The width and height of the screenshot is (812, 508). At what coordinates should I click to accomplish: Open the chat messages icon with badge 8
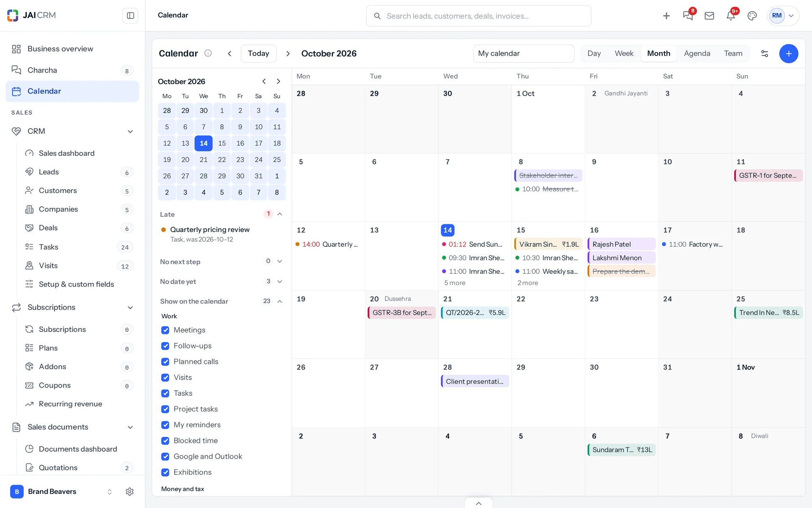coord(688,16)
